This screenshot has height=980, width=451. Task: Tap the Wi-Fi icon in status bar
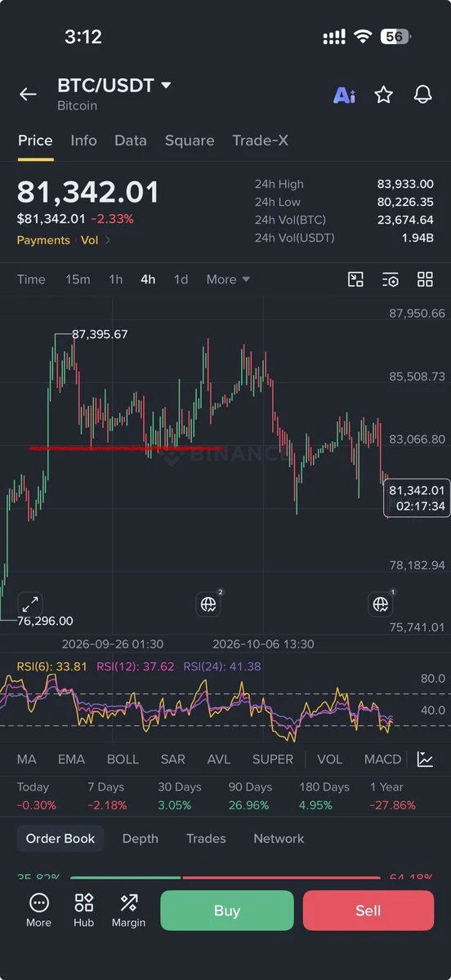[362, 37]
